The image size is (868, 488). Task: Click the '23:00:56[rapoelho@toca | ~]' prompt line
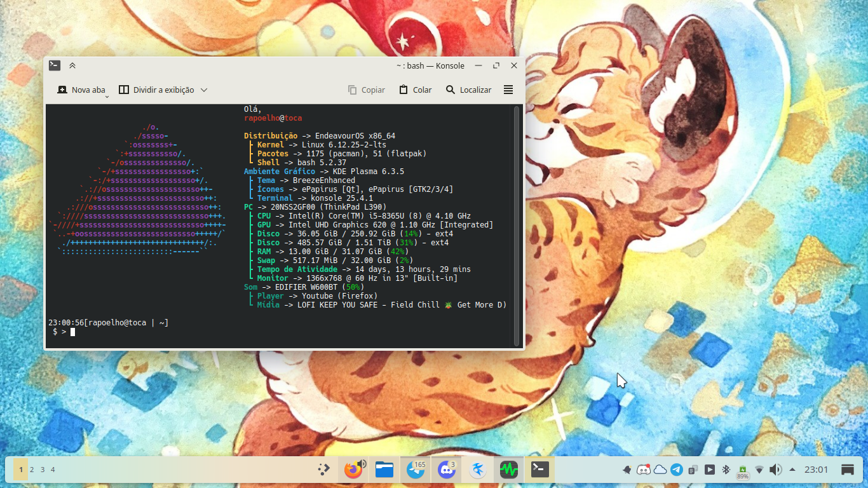coord(109,323)
